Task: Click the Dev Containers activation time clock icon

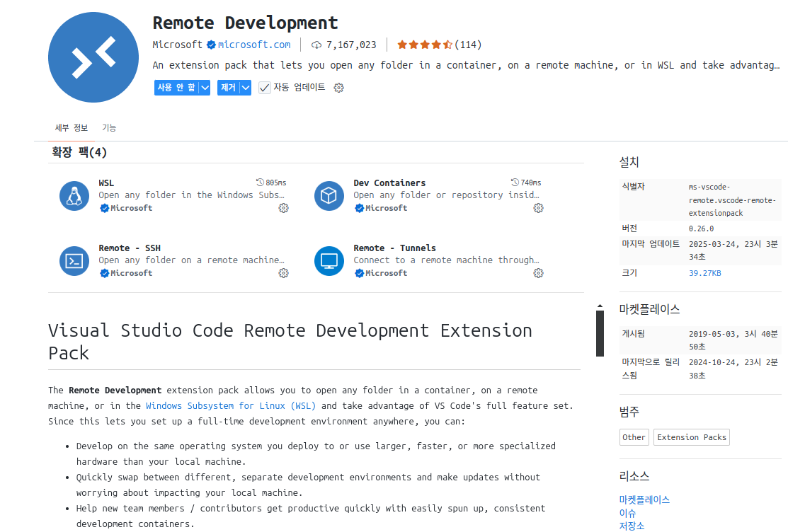Action: pyautogui.click(x=515, y=183)
